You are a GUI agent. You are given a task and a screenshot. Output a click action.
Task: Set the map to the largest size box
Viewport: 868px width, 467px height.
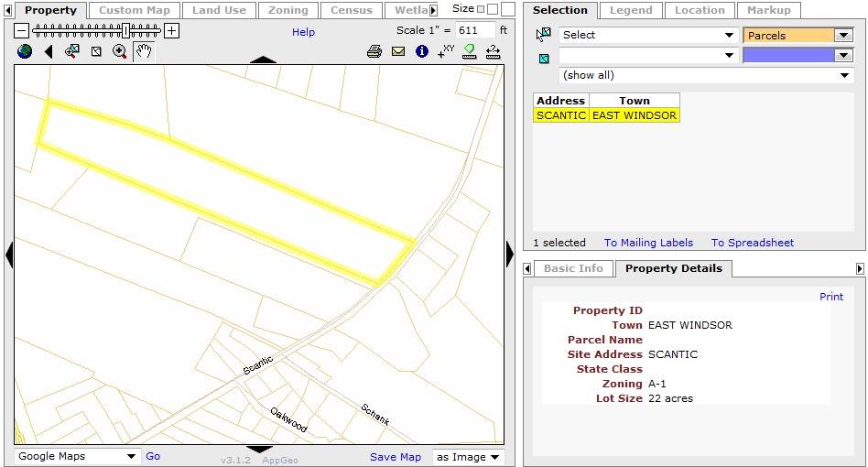click(x=507, y=9)
